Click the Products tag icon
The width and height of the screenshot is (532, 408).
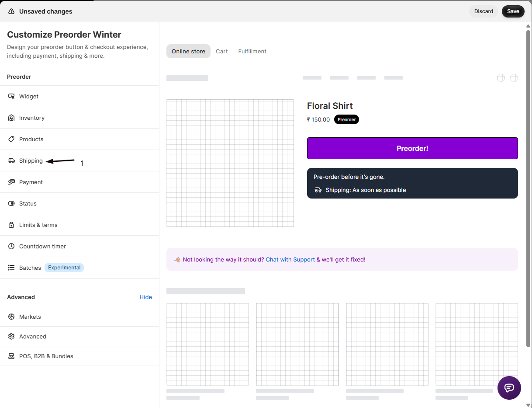pyautogui.click(x=11, y=139)
